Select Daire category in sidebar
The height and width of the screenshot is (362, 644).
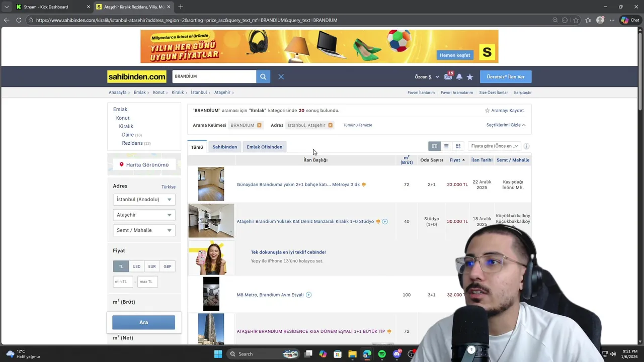tap(128, 135)
